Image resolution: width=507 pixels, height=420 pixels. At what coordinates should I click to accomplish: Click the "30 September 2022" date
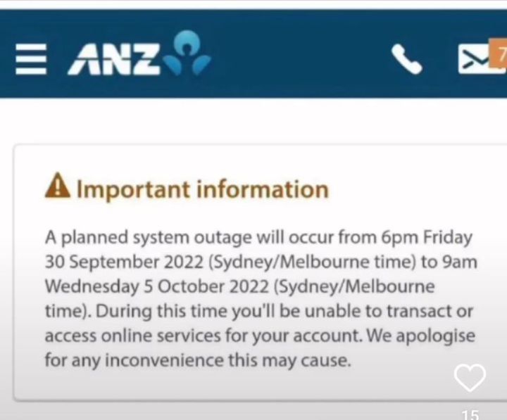point(110,262)
